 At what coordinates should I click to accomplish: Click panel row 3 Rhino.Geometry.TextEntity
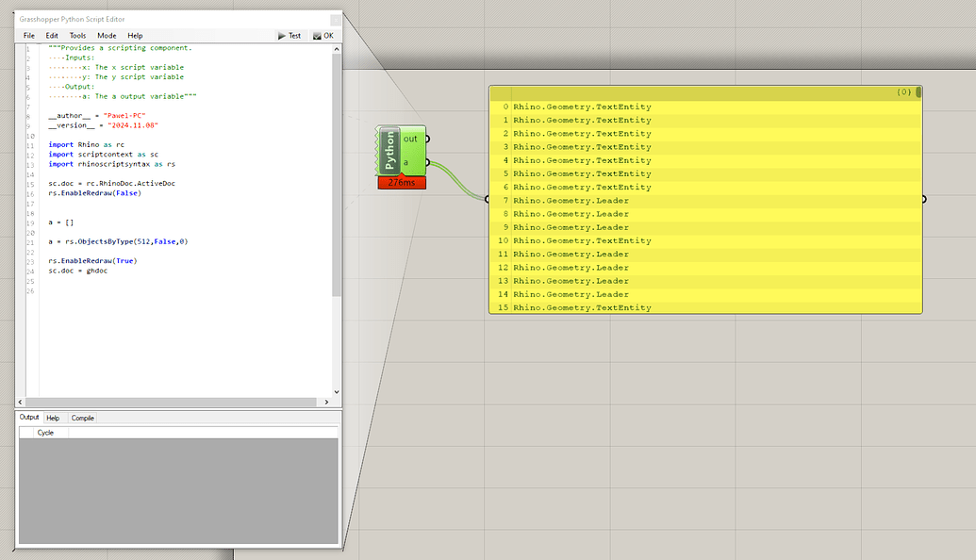[x=704, y=147]
